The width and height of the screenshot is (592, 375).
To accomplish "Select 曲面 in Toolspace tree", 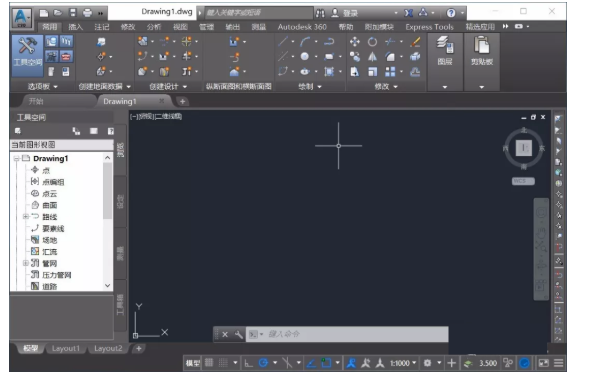I will pos(49,205).
